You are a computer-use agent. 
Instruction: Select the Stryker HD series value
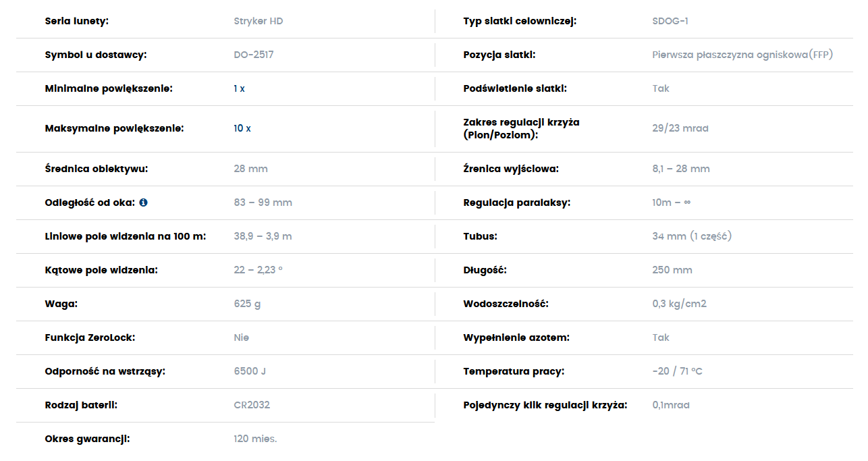click(259, 21)
